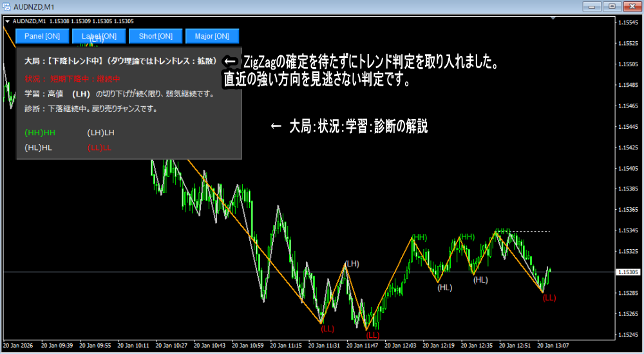Viewport: 644px width, 354px height.
Task: Click the 1.15505 level on the price scale
Action: pos(628,64)
